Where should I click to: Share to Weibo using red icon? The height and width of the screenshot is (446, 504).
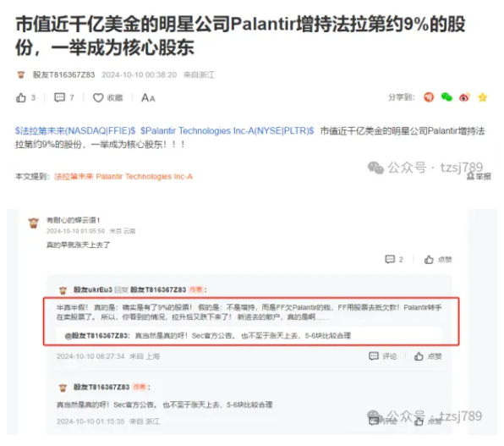pos(464,96)
